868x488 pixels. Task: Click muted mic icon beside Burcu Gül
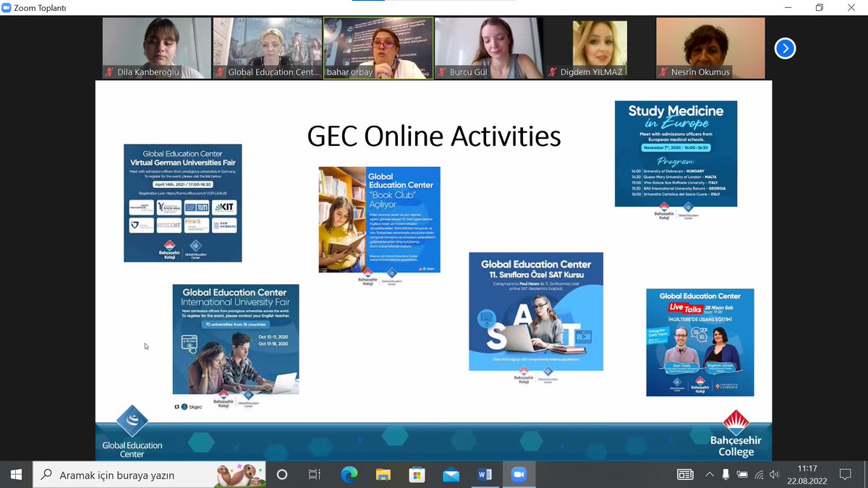pos(441,72)
